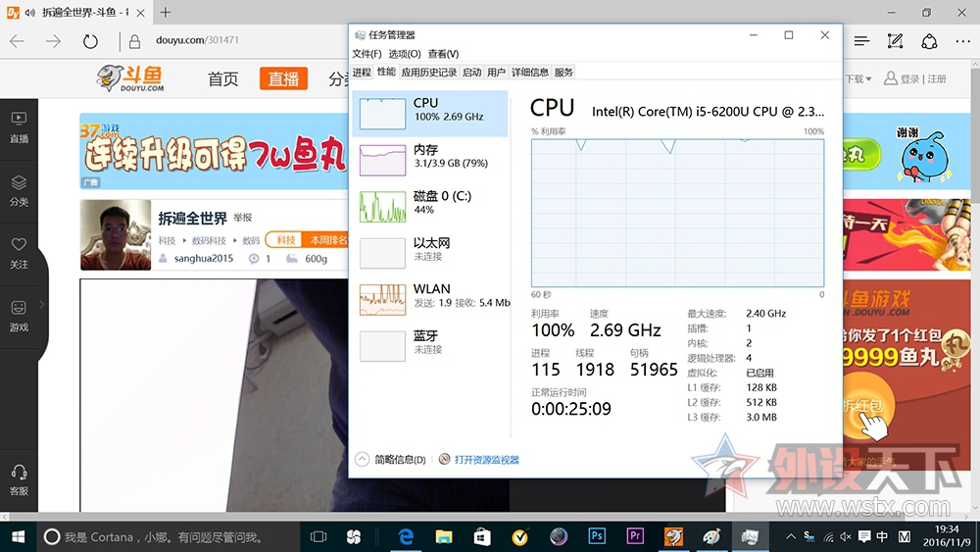Open 分类 in the Douyu left sidebar

click(19, 190)
